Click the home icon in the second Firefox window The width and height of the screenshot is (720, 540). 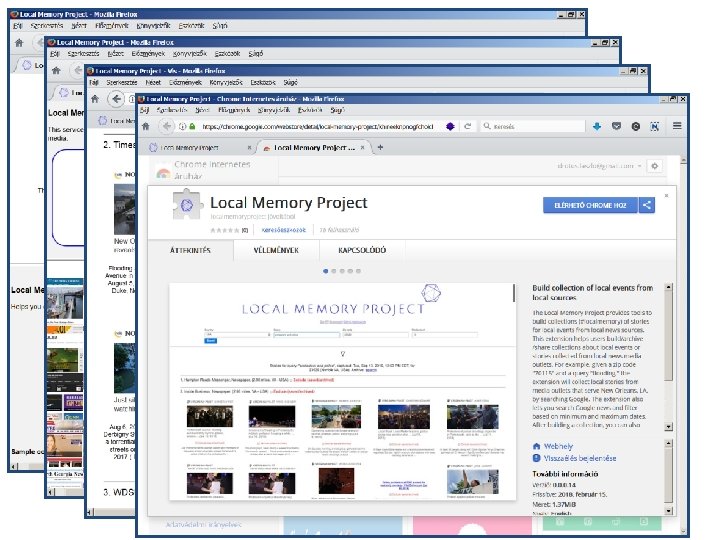click(56, 70)
